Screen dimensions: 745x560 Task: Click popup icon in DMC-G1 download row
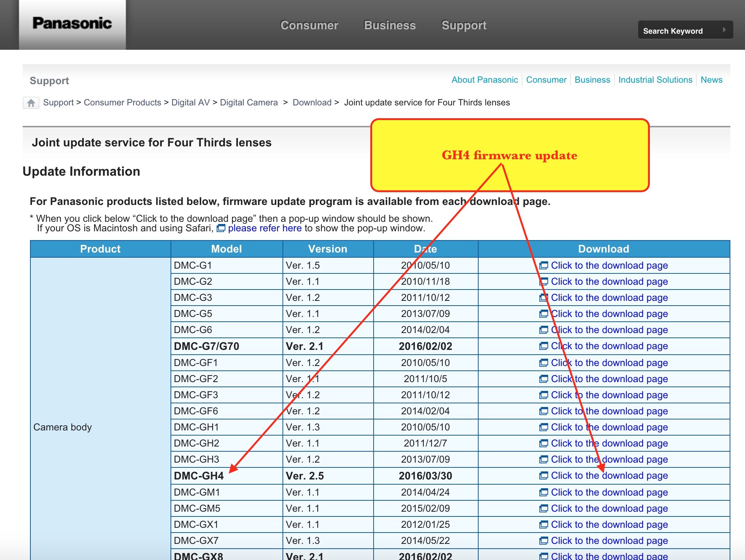click(544, 266)
